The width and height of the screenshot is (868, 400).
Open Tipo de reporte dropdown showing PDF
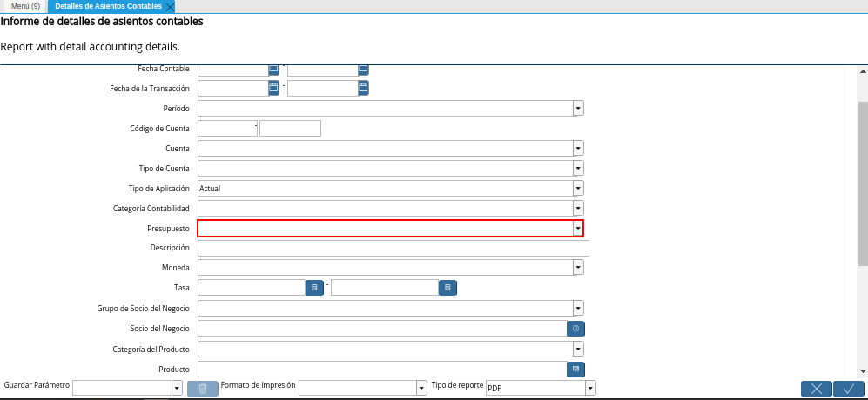590,389
